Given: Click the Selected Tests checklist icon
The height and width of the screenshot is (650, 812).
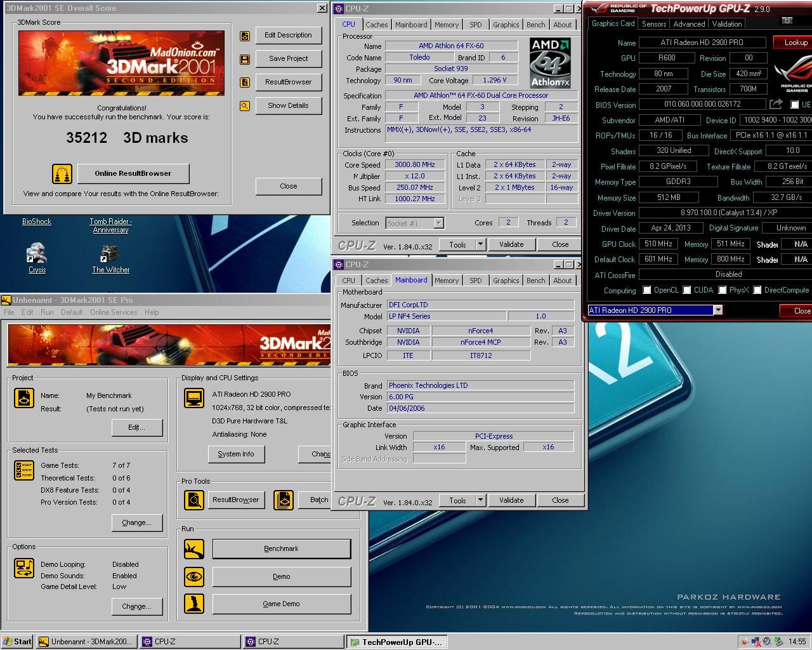Looking at the screenshot, I should click(x=24, y=470).
